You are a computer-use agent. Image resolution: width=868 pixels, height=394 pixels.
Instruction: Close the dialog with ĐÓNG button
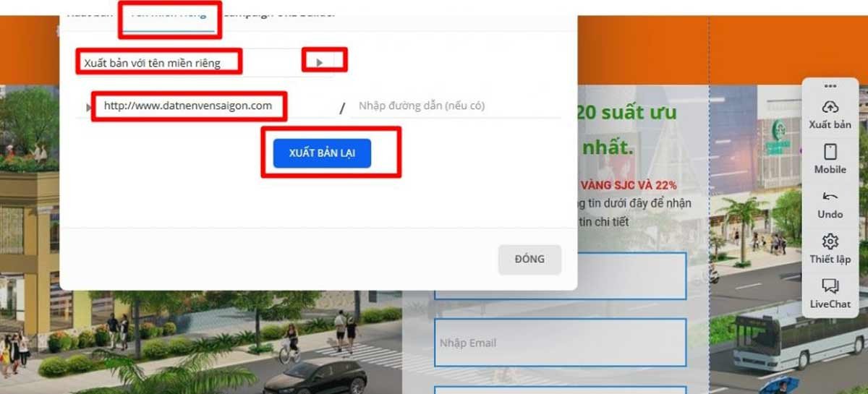[x=529, y=259]
